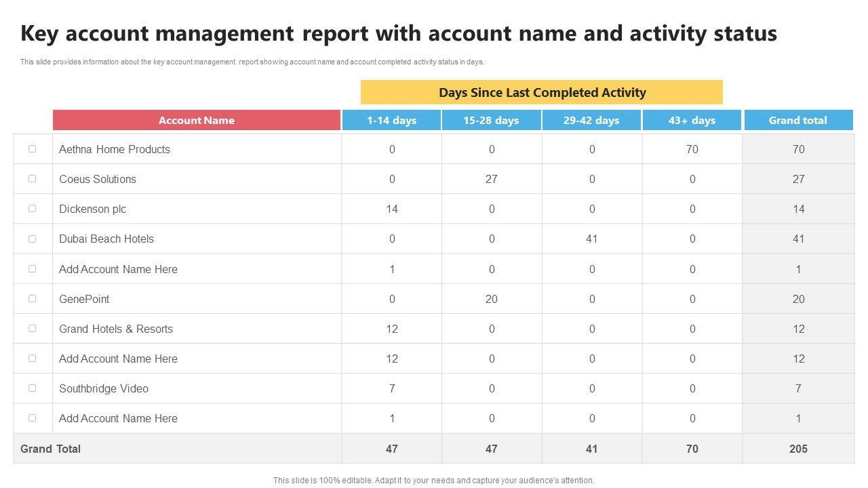The image size is (868, 488).
Task: Select the 205 grand total cell
Action: point(798,449)
